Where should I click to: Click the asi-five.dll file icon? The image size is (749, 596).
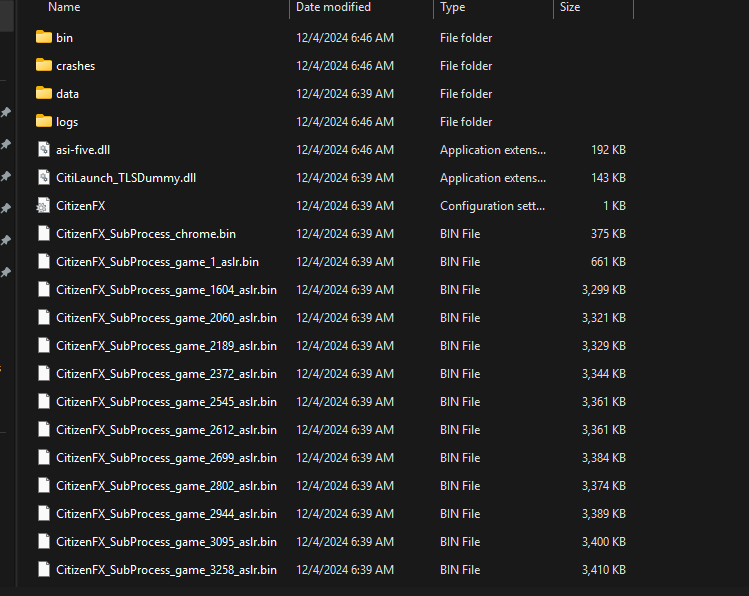coord(44,149)
